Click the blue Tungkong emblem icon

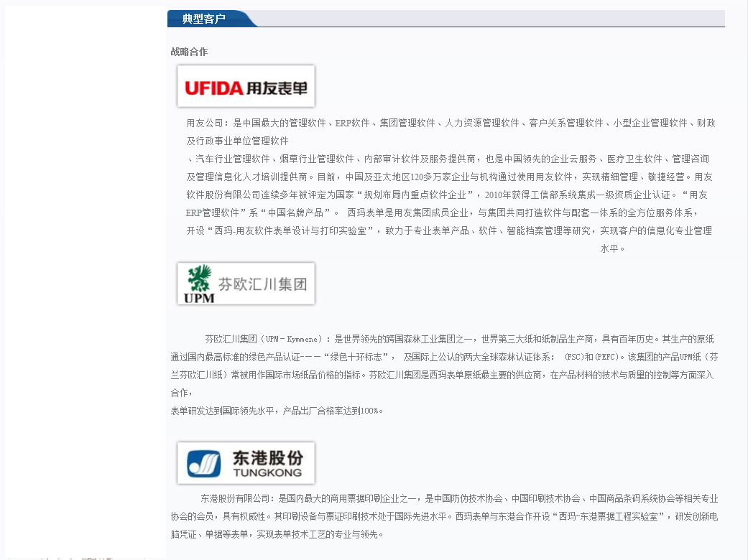(x=204, y=463)
